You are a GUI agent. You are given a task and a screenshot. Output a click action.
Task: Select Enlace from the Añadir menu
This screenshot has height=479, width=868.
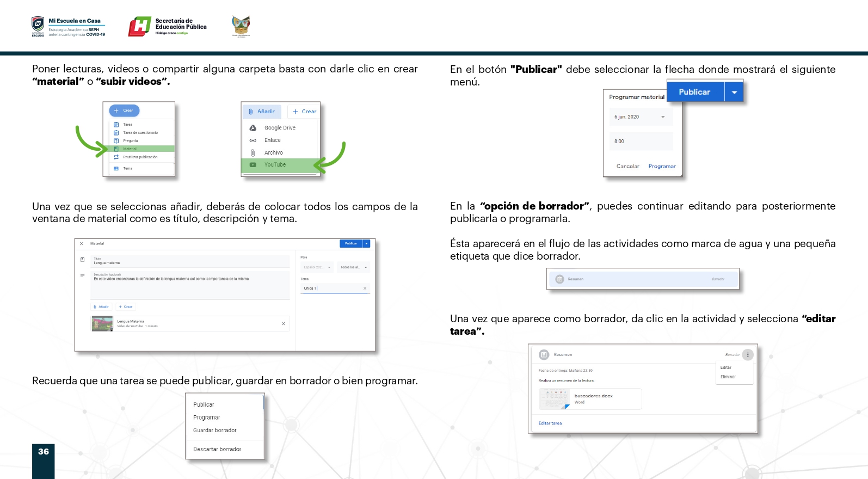[272, 140]
